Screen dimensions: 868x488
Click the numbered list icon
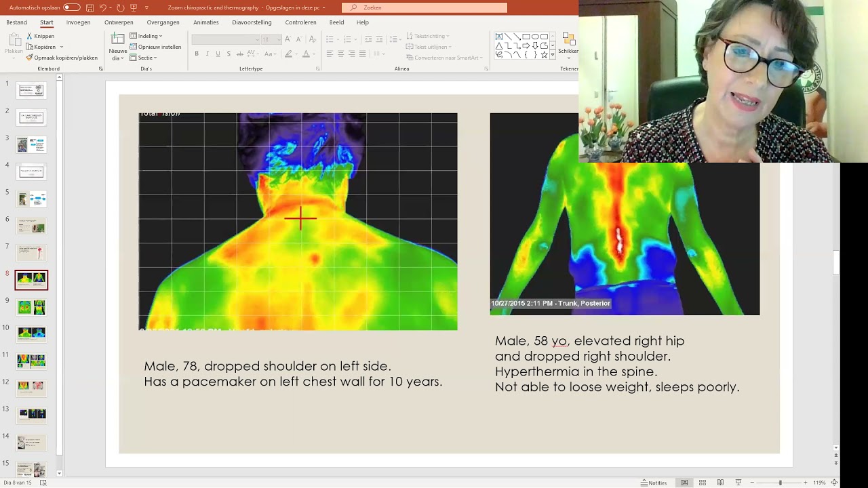pos(347,39)
